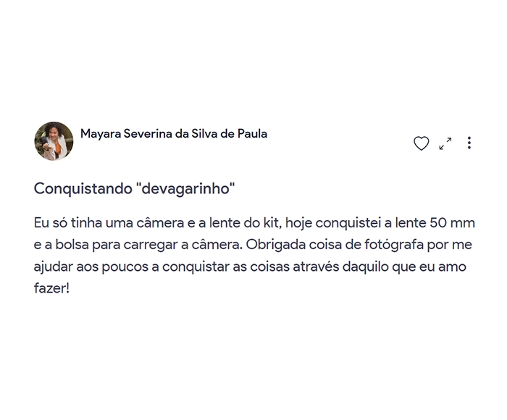Show the vertical ellipsis dropdown
This screenshot has width=507, height=420.
coord(469,143)
